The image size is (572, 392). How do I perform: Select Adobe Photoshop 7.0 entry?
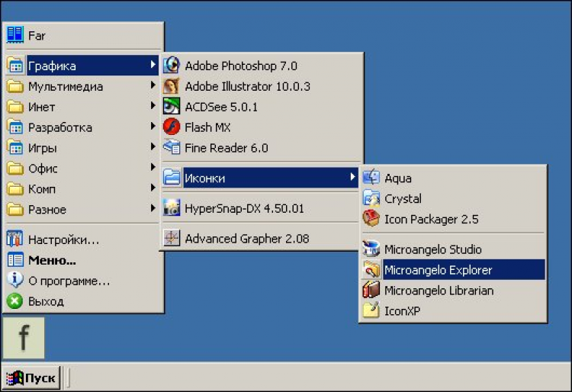click(262, 66)
